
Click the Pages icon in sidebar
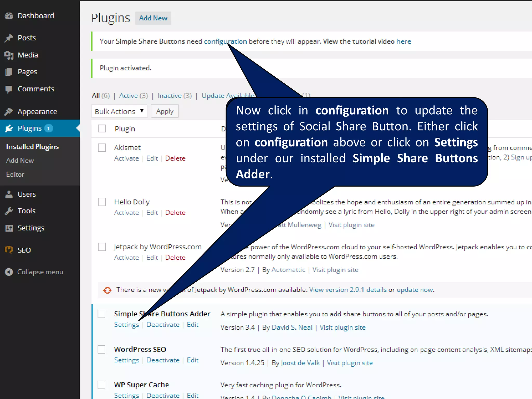(x=9, y=72)
